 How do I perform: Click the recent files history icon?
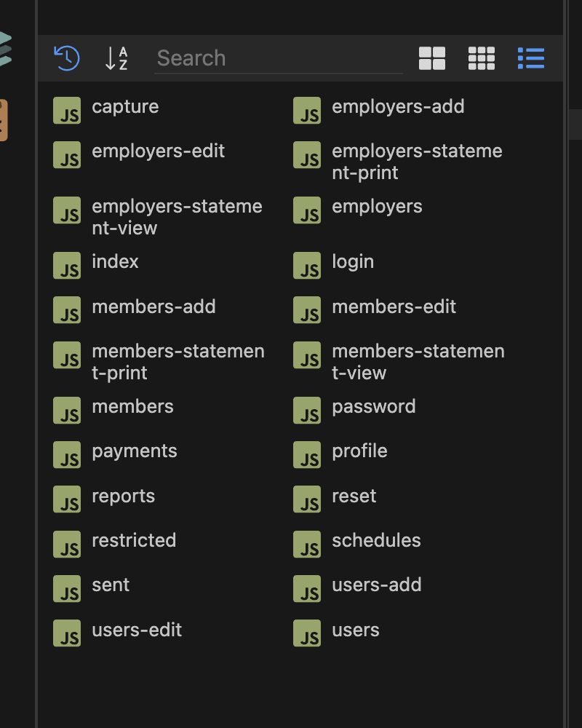[66, 58]
